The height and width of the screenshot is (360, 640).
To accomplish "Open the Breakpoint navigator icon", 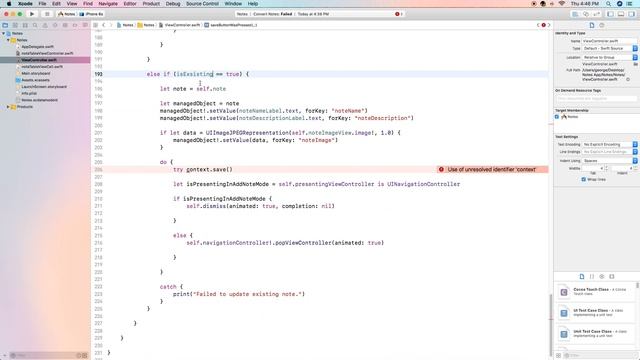I will click(75, 25).
